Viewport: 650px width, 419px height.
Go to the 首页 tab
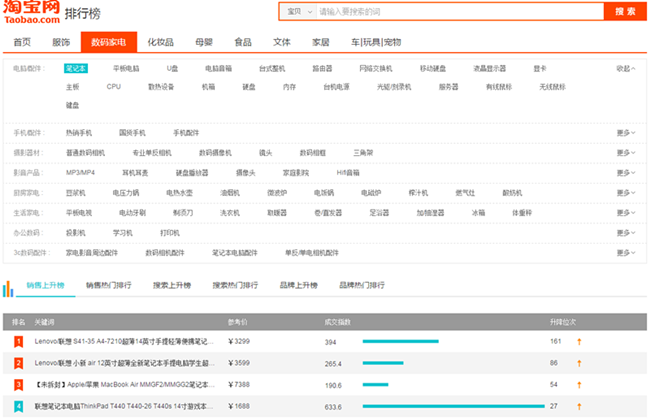[x=22, y=42]
